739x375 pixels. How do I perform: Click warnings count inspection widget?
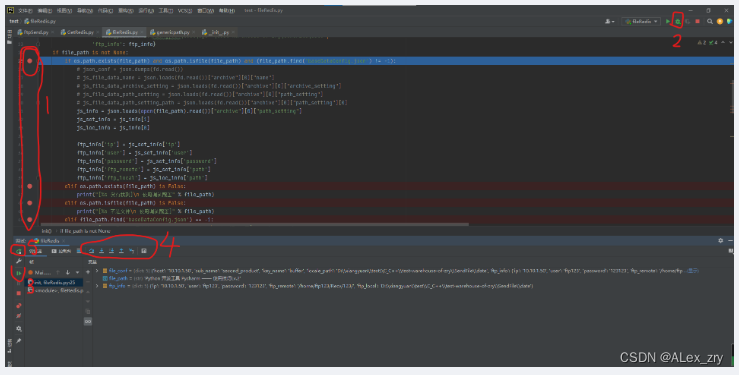coord(702,42)
